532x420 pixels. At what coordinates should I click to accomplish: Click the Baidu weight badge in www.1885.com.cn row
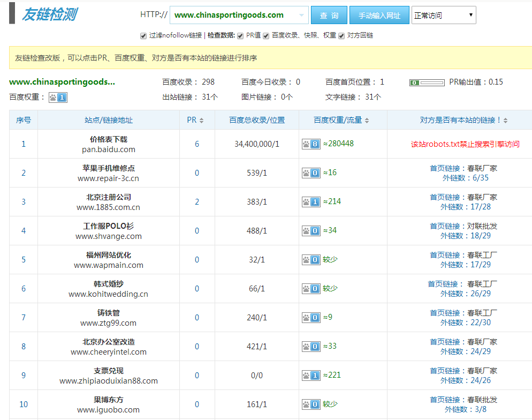[x=311, y=202]
